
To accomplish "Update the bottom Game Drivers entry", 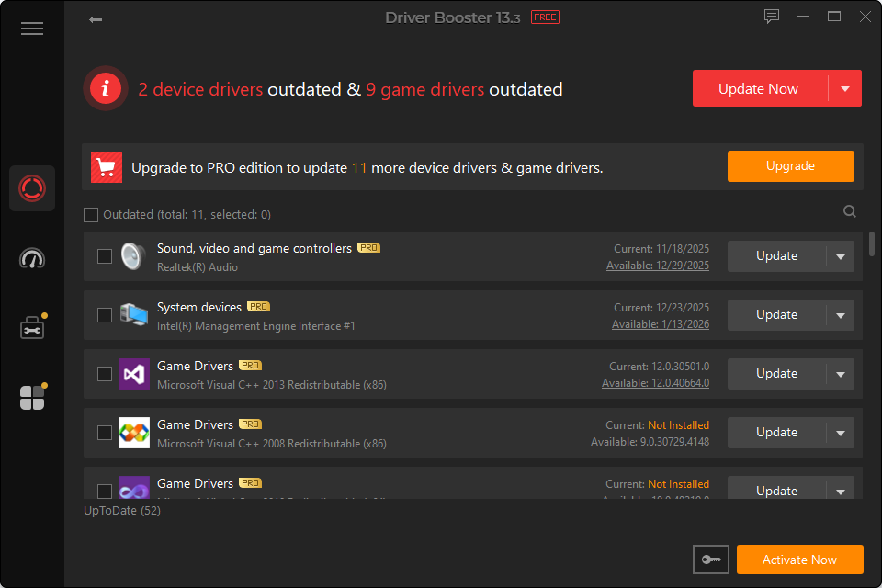I will tap(777, 492).
